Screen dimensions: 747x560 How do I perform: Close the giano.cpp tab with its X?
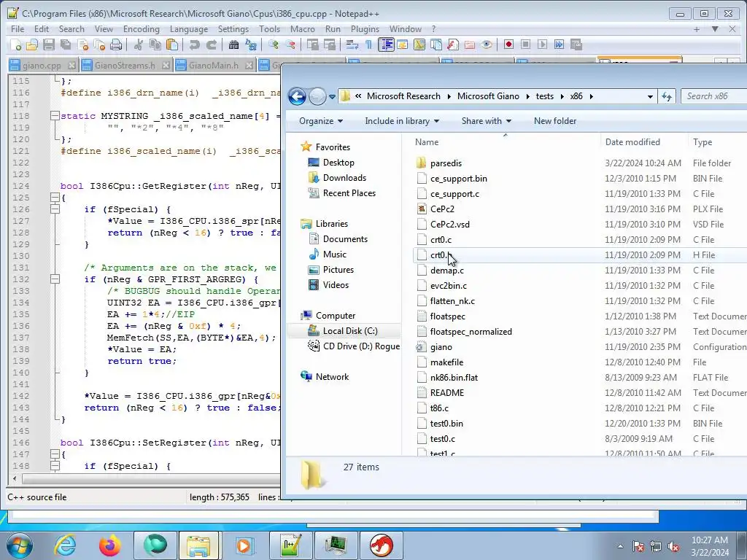point(71,66)
